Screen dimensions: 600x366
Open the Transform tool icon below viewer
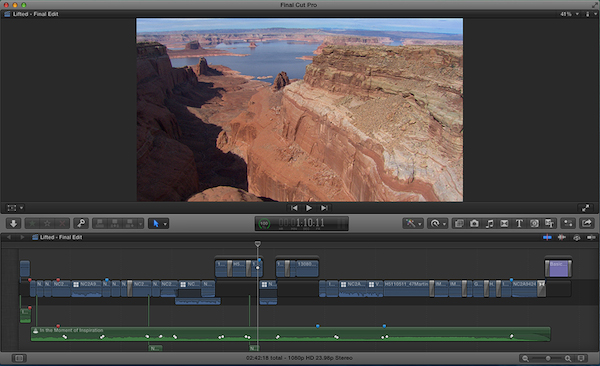pos(12,208)
